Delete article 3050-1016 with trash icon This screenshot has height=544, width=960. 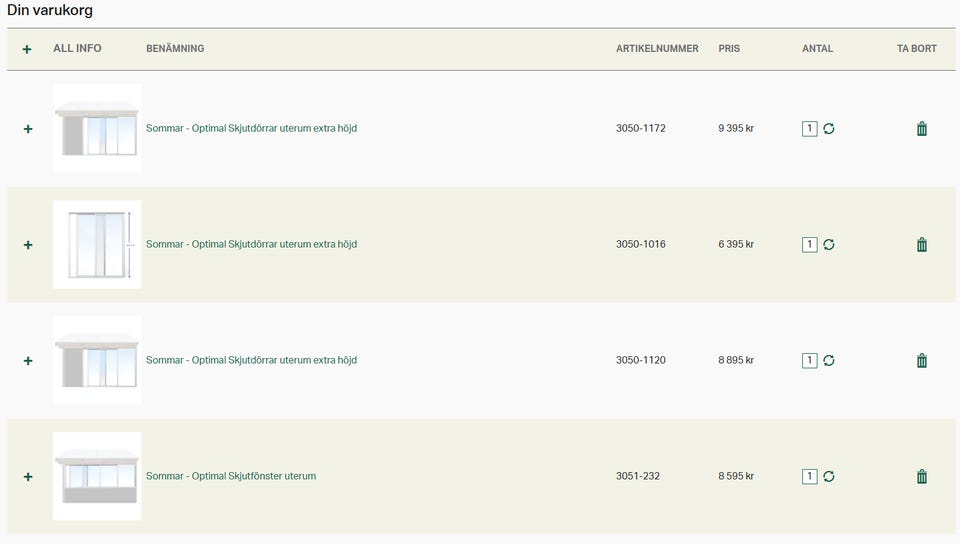(x=922, y=245)
